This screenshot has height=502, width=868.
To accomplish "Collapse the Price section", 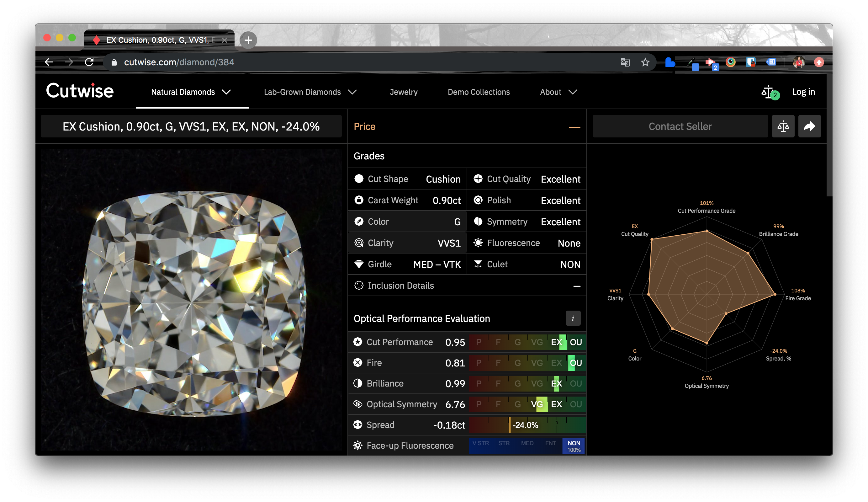I will click(x=574, y=127).
